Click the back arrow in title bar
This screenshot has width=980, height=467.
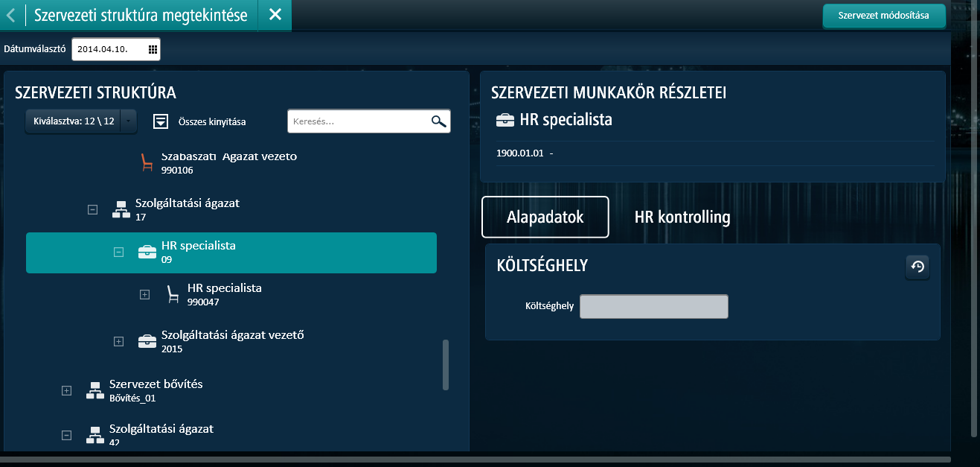(x=10, y=15)
